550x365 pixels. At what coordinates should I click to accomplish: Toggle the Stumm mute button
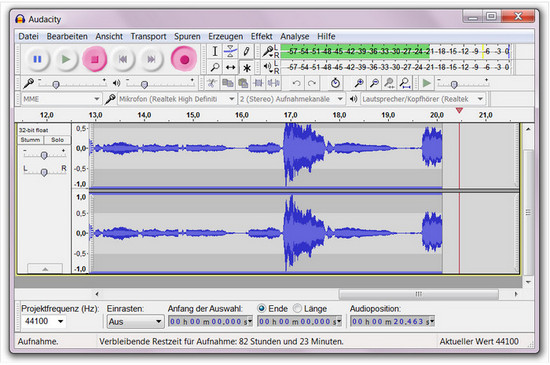point(31,140)
